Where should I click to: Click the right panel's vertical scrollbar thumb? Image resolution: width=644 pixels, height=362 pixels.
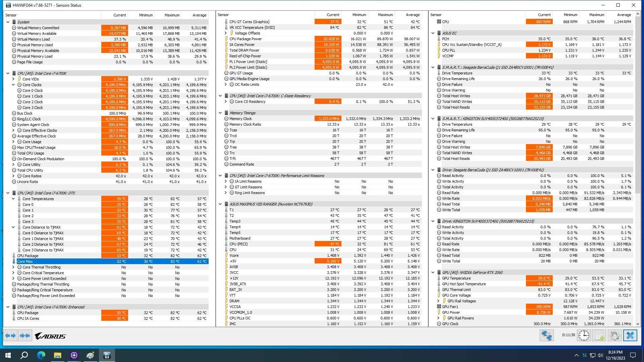[638, 105]
